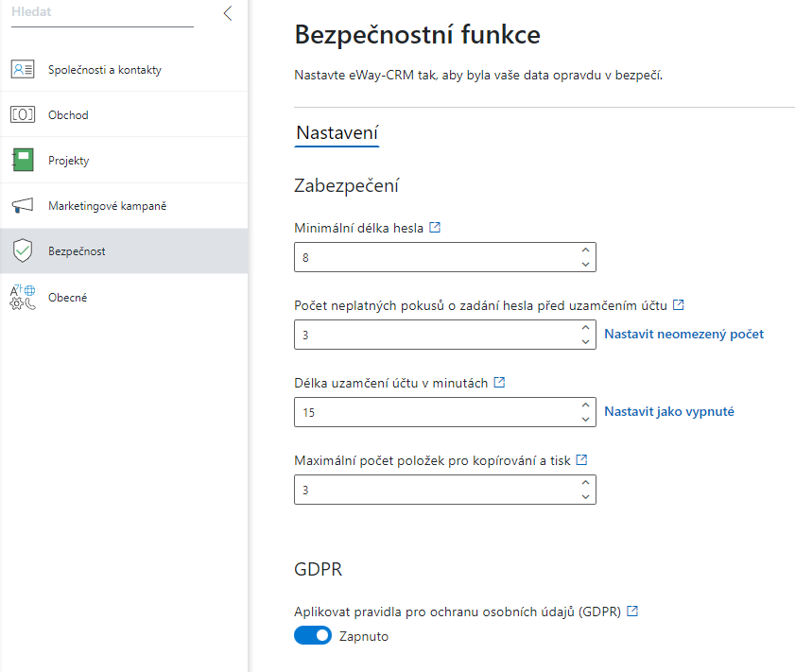Focus the Hledat search field
795x672 pixels.
pyautogui.click(x=102, y=13)
